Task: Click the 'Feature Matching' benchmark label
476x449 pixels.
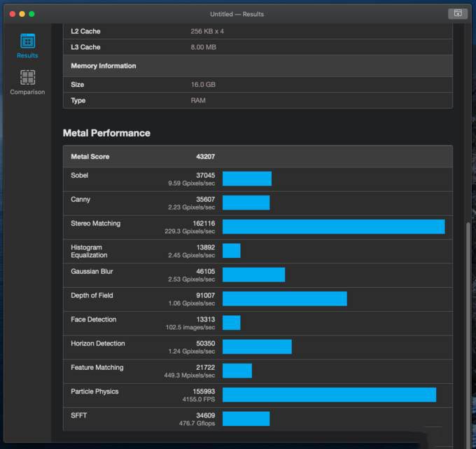Action: tap(97, 367)
